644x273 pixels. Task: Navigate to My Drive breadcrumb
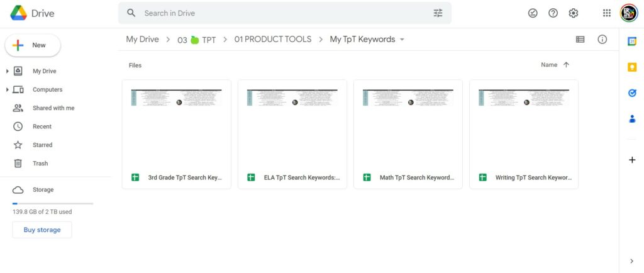(143, 40)
